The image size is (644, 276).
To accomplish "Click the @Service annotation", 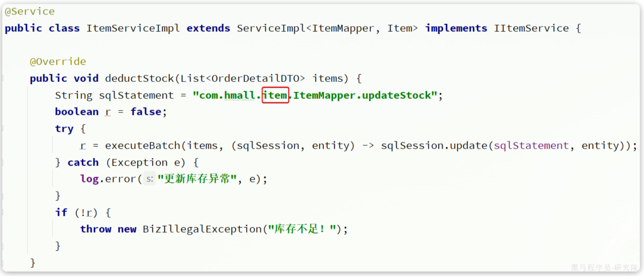I will [30, 12].
